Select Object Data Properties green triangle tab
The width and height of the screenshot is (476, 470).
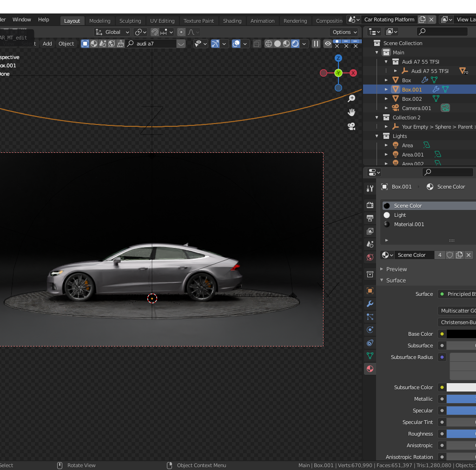click(370, 356)
